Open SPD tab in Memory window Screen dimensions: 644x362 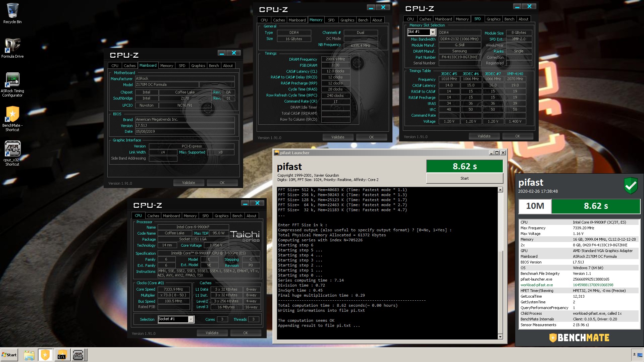pyautogui.click(x=331, y=20)
